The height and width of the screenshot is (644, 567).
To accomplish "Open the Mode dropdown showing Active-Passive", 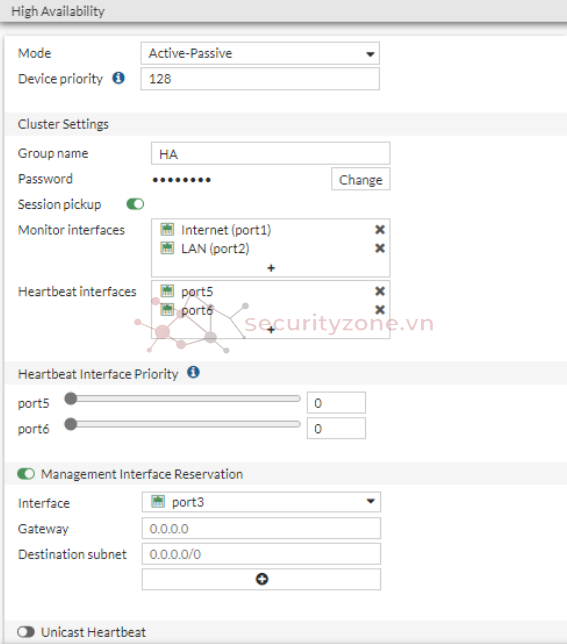I will [x=260, y=53].
